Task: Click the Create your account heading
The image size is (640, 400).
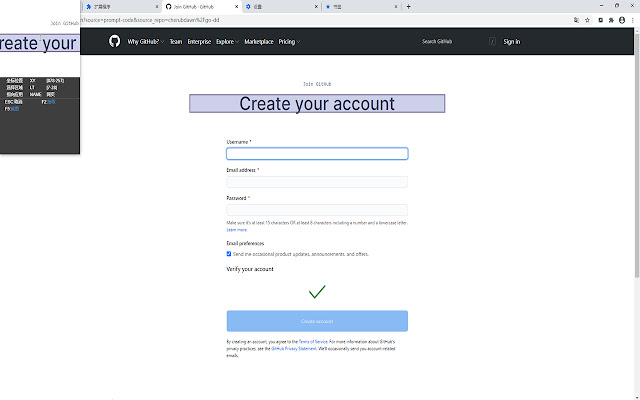Action: [x=317, y=104]
